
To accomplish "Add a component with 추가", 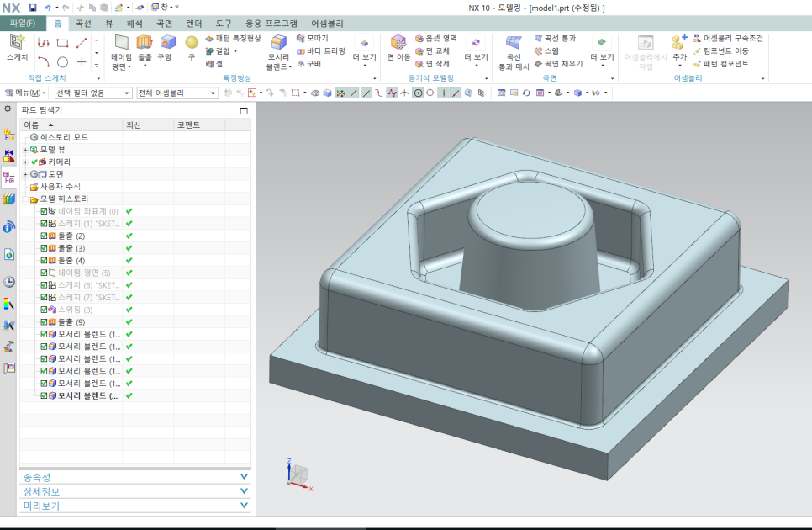I will tap(679, 50).
